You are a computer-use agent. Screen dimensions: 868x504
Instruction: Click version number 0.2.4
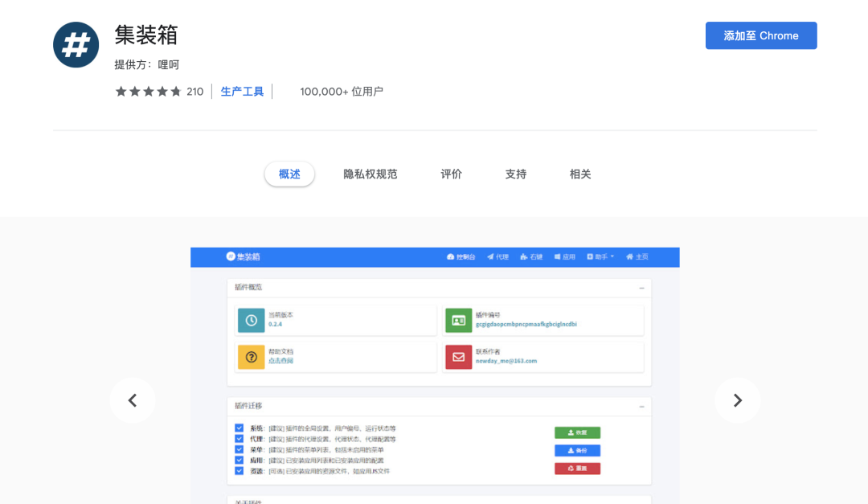275,325
